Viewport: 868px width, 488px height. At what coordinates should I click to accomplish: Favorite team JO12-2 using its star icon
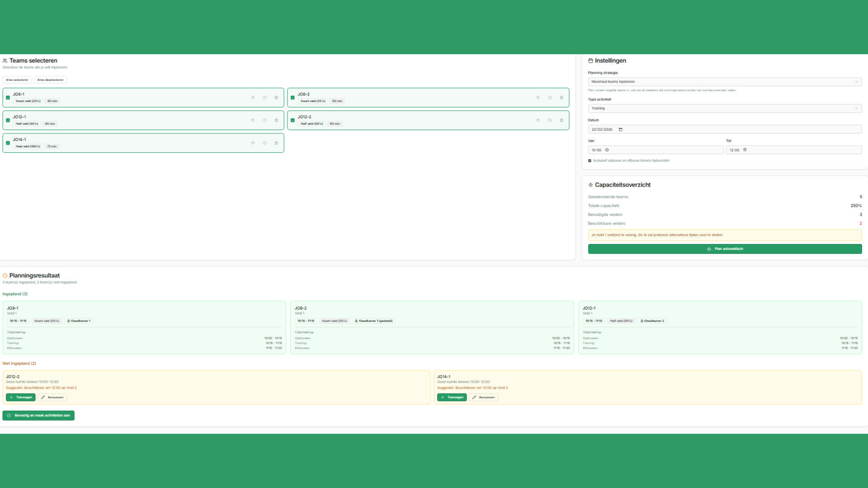561,120
